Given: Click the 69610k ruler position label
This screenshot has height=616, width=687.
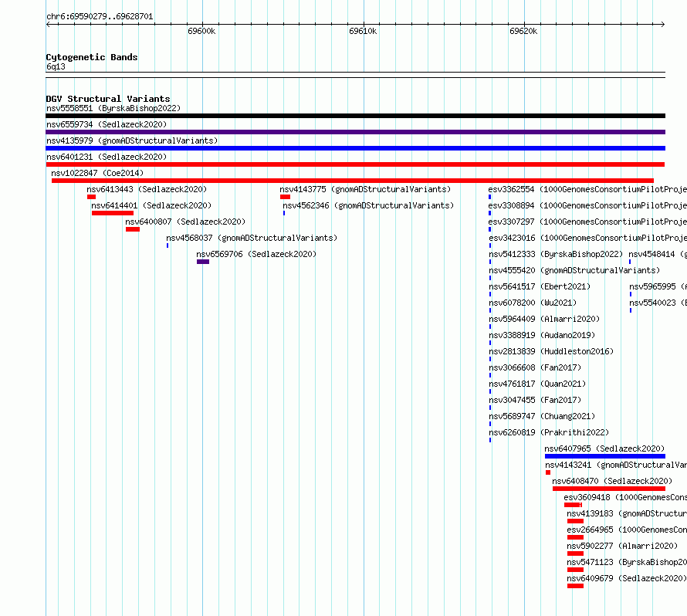Looking at the screenshot, I should click(x=363, y=31).
